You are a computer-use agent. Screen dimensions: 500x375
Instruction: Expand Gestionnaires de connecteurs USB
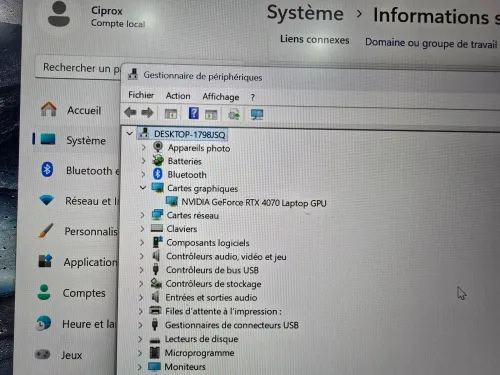coord(140,325)
